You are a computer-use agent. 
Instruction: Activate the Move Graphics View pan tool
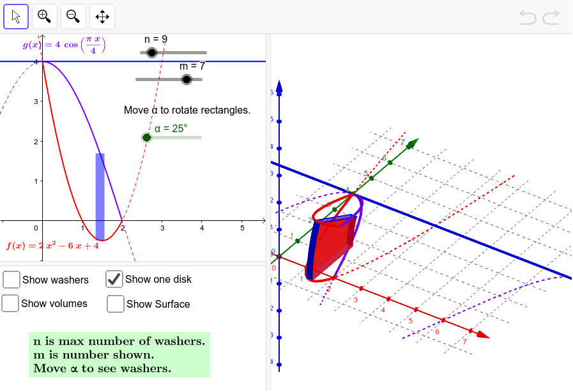(x=101, y=17)
